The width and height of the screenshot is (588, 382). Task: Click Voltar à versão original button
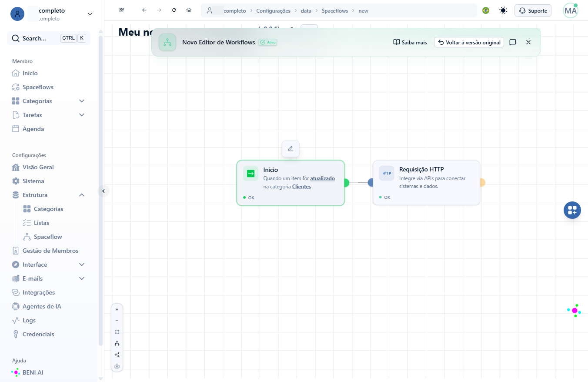click(x=469, y=42)
